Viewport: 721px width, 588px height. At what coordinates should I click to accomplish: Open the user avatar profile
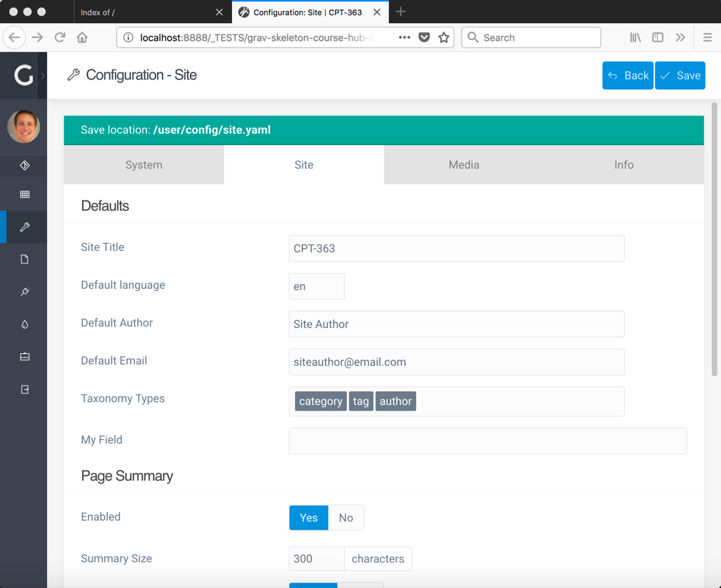click(23, 127)
